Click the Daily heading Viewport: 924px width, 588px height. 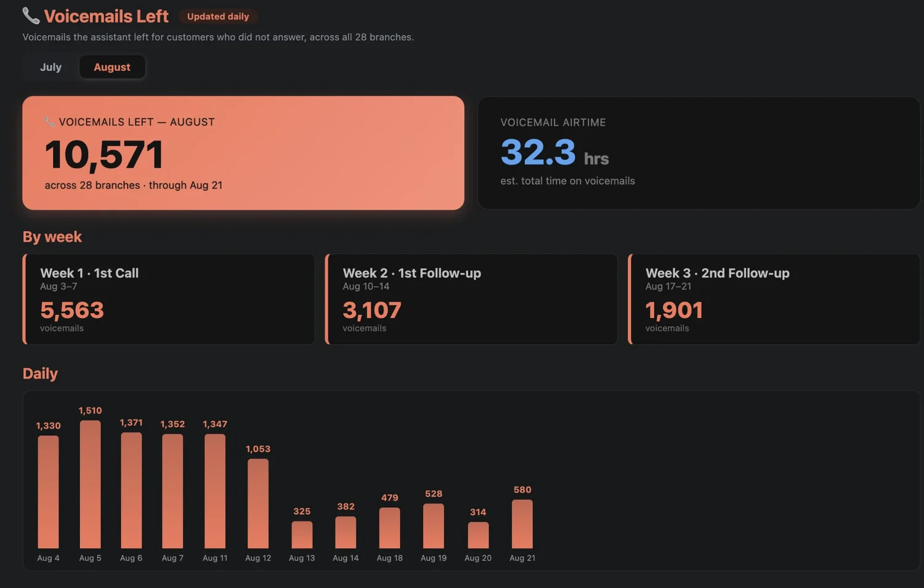click(40, 374)
